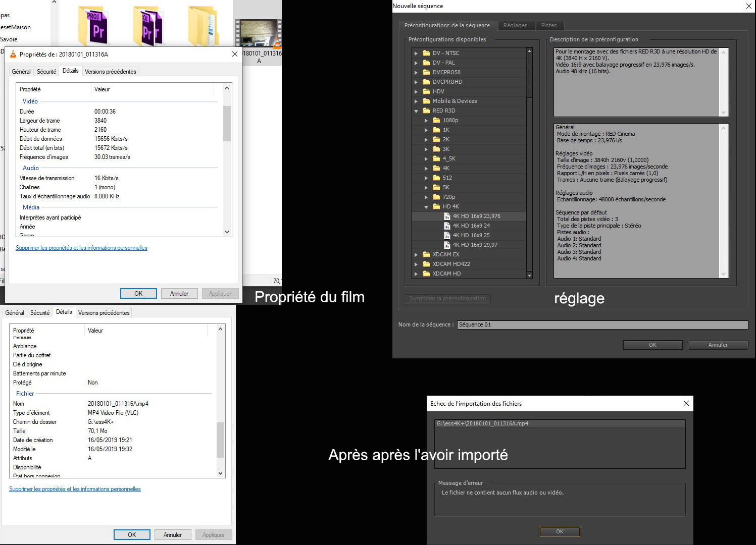Open Versions précédentes tab in upper dialog
The image size is (756, 545).
111,72
